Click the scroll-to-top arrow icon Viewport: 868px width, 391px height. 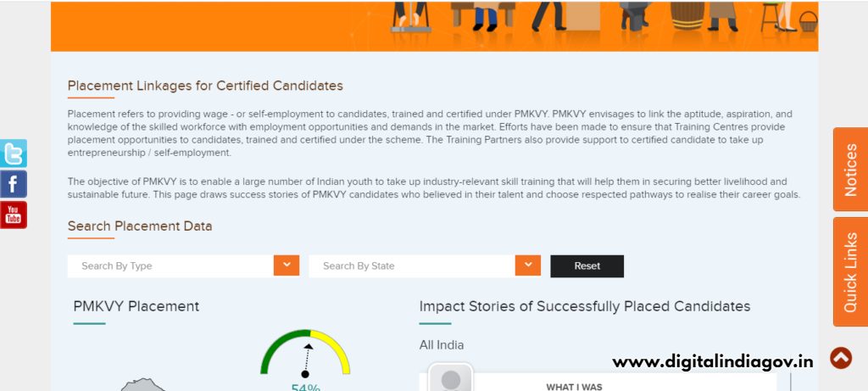pyautogui.click(x=840, y=358)
